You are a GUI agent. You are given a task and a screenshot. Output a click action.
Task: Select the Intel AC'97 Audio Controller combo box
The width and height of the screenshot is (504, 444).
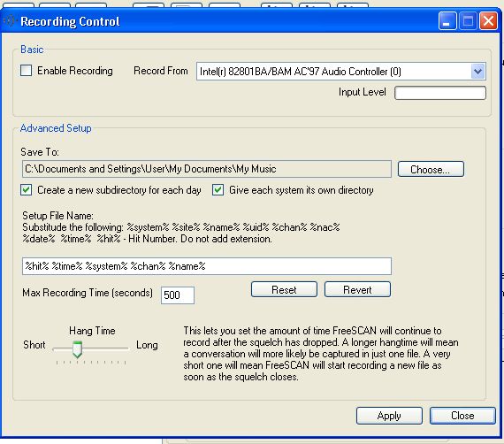click(340, 71)
